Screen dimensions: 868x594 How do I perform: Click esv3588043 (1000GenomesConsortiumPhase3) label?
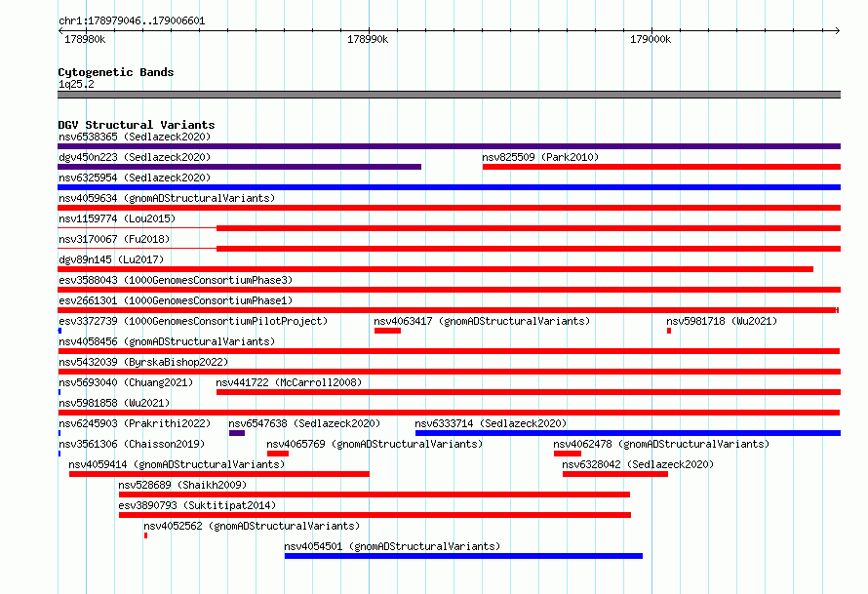(x=176, y=280)
